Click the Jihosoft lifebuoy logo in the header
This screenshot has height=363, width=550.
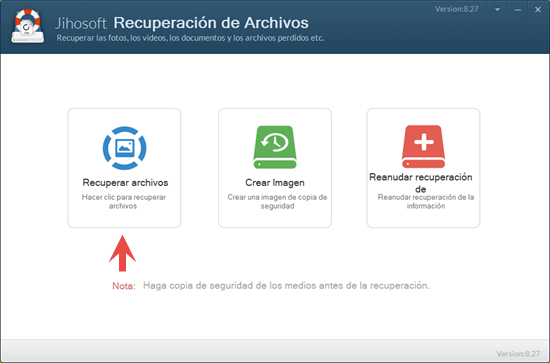(28, 26)
